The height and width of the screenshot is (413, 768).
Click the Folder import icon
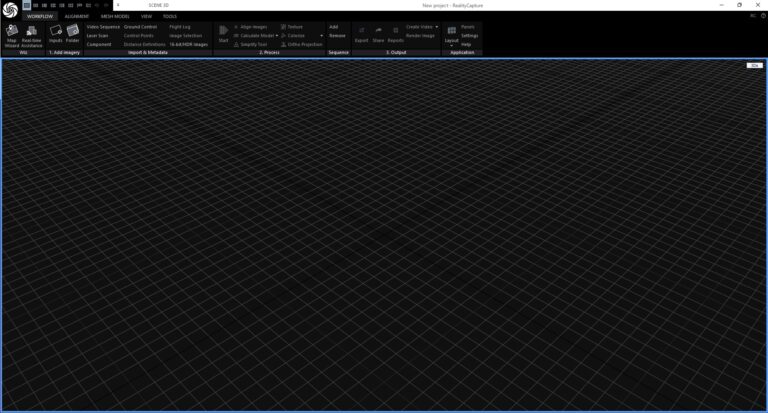point(73,35)
